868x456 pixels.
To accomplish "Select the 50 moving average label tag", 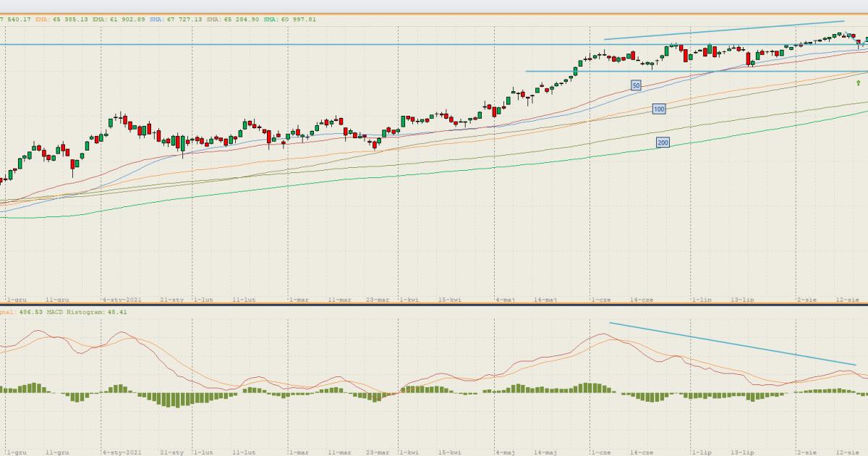I will (x=636, y=85).
